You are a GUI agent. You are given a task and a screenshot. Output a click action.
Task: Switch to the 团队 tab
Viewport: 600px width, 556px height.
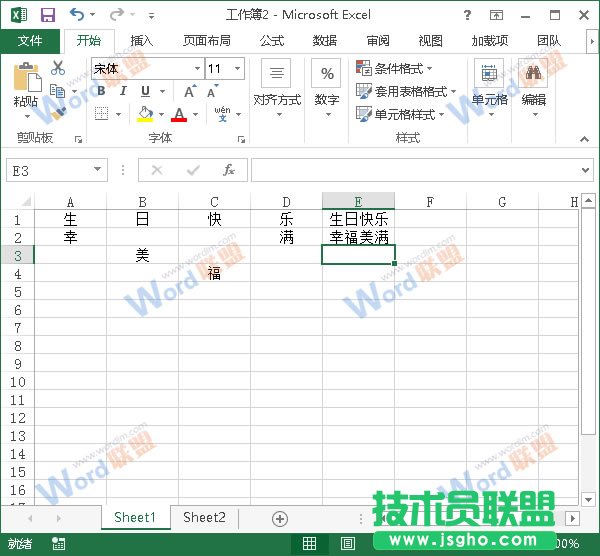[x=549, y=41]
